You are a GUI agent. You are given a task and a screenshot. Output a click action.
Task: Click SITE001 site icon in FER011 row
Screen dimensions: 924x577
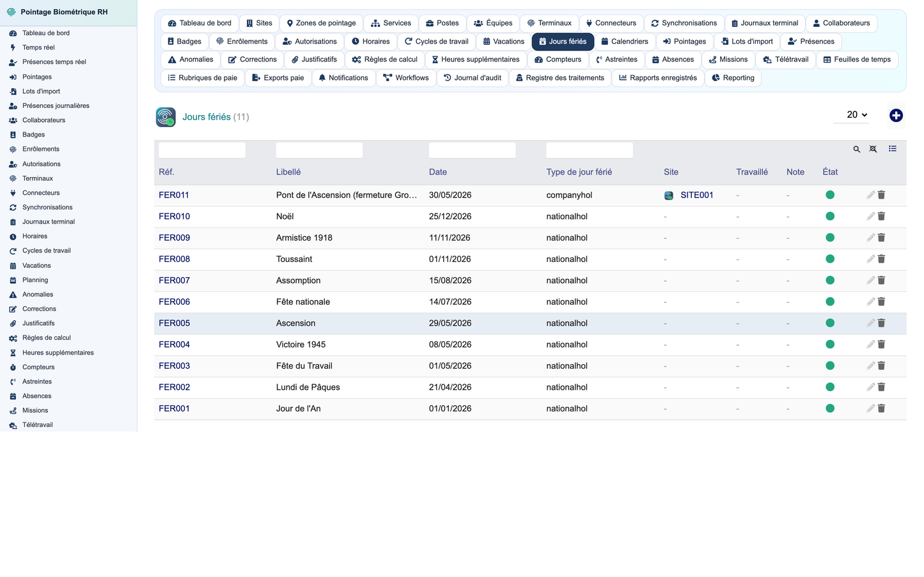click(x=669, y=196)
